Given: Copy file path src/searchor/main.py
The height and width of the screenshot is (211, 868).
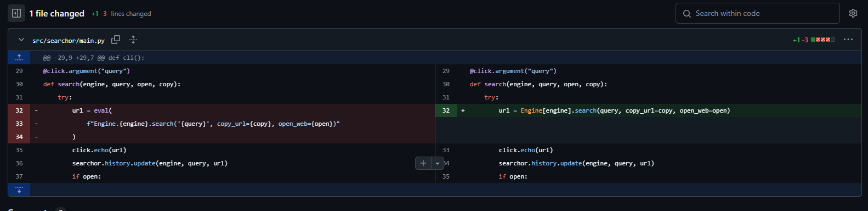Looking at the screenshot, I should pos(116,40).
